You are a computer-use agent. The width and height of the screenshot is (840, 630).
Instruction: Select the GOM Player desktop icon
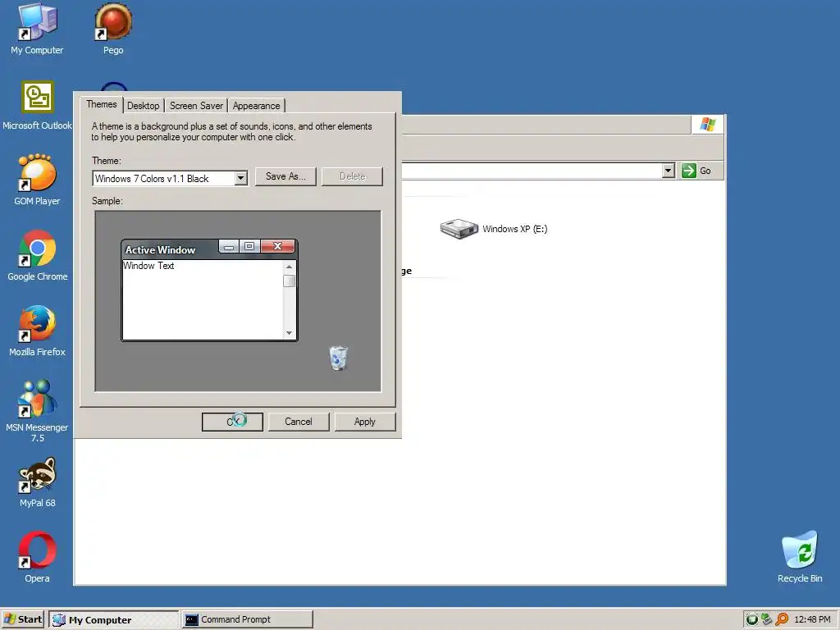tap(37, 180)
